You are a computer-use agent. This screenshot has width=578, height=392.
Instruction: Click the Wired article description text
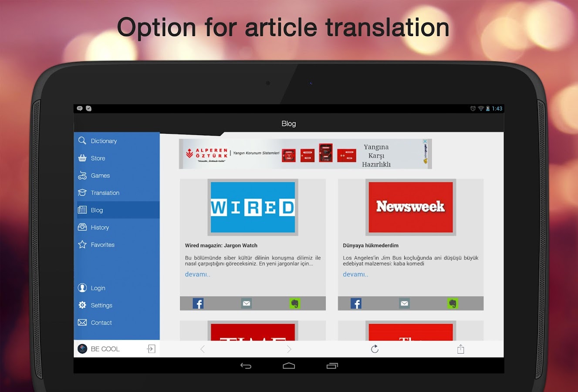[x=253, y=260]
